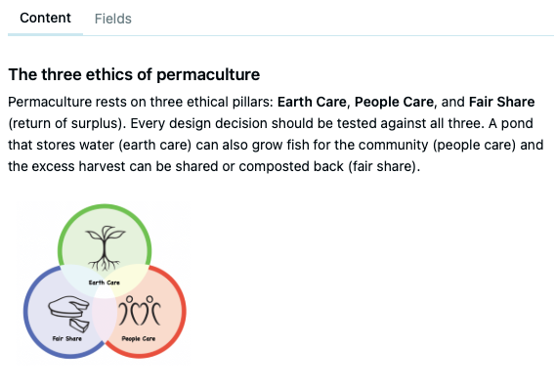The height and width of the screenshot is (392, 555).
Task: Click the blue circle border of the diagram
Action: [25, 312]
